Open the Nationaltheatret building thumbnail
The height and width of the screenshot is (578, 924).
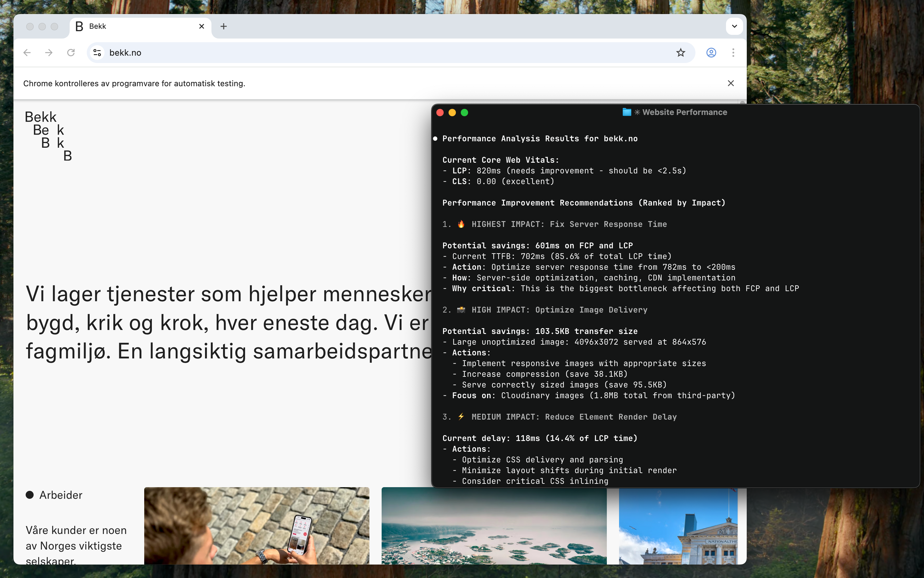tap(678, 526)
